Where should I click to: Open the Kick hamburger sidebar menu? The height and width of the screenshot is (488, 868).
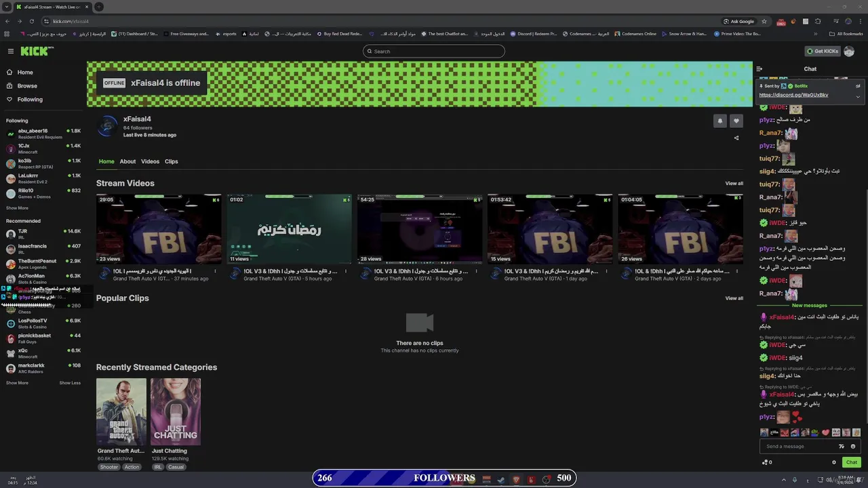pos(10,52)
